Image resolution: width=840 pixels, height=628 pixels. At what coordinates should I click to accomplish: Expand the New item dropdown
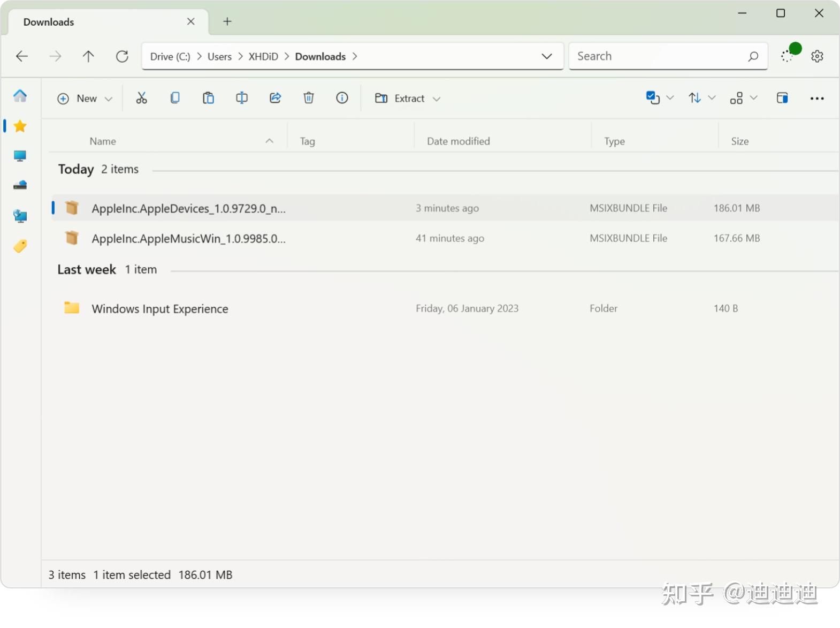tap(109, 99)
